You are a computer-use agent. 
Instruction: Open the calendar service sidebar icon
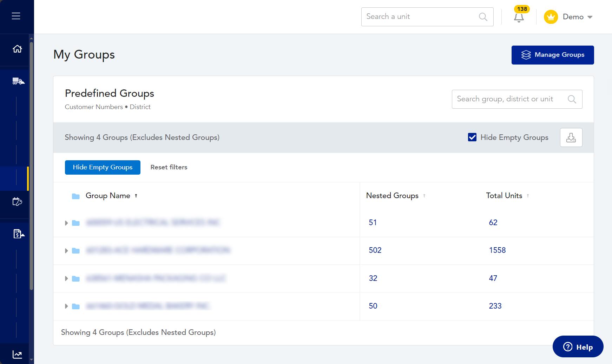coord(17,202)
